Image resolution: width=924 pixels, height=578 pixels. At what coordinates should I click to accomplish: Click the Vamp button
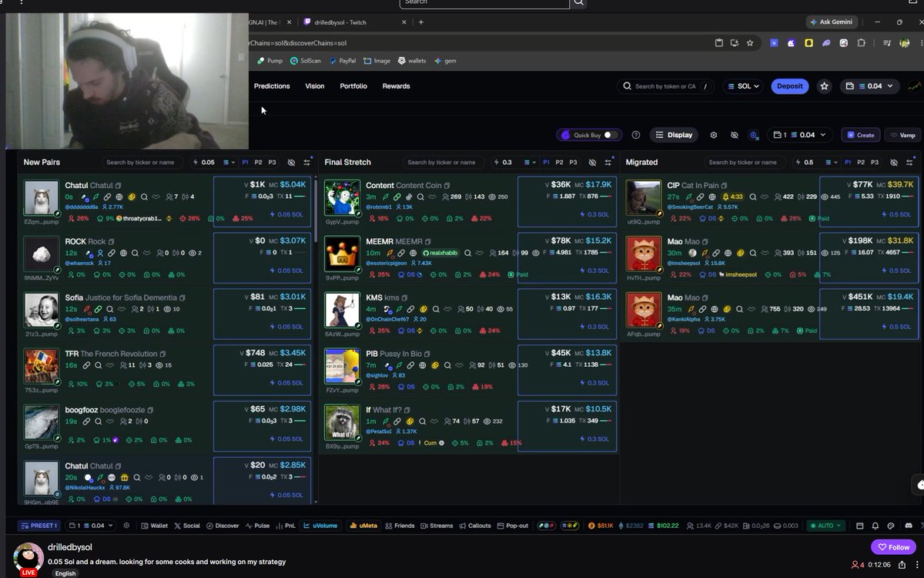903,135
